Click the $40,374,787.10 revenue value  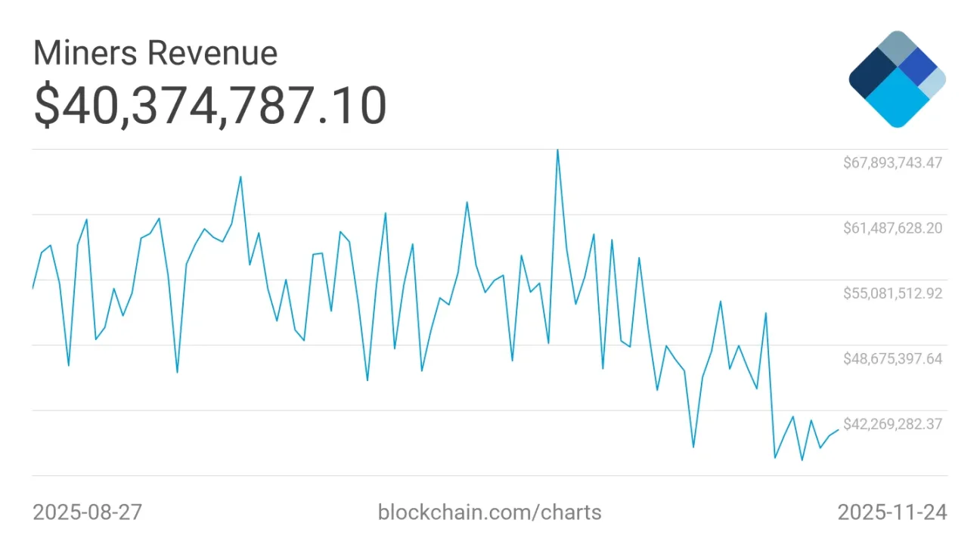click(209, 105)
